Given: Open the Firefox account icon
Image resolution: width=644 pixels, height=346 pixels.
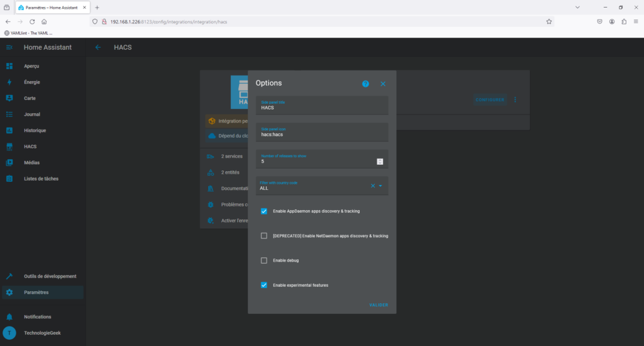Looking at the screenshot, I should point(612,22).
